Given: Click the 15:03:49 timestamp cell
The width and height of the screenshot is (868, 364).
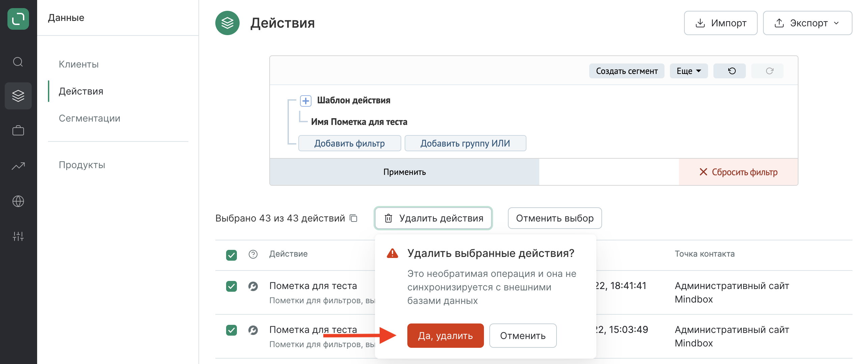Looking at the screenshot, I should (x=622, y=330).
